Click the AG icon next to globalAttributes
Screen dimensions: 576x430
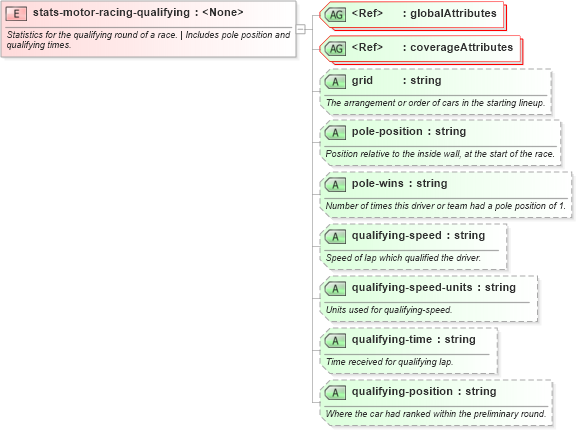coord(335,15)
